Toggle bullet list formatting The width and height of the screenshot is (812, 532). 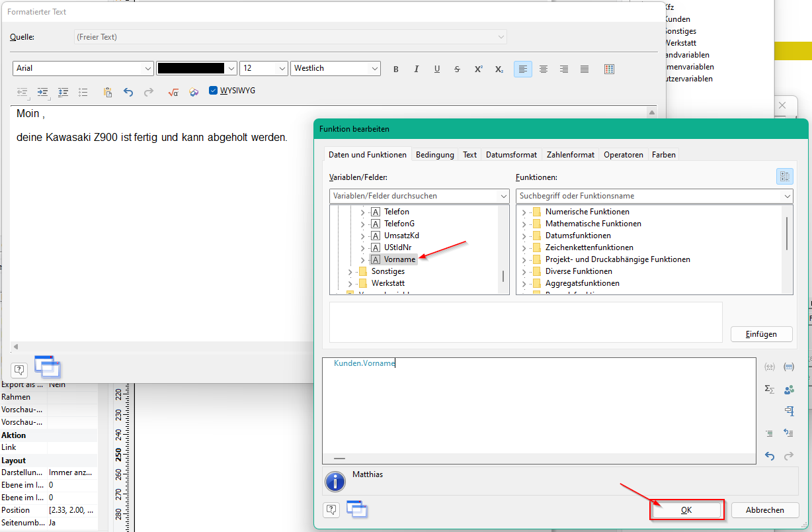83,92
